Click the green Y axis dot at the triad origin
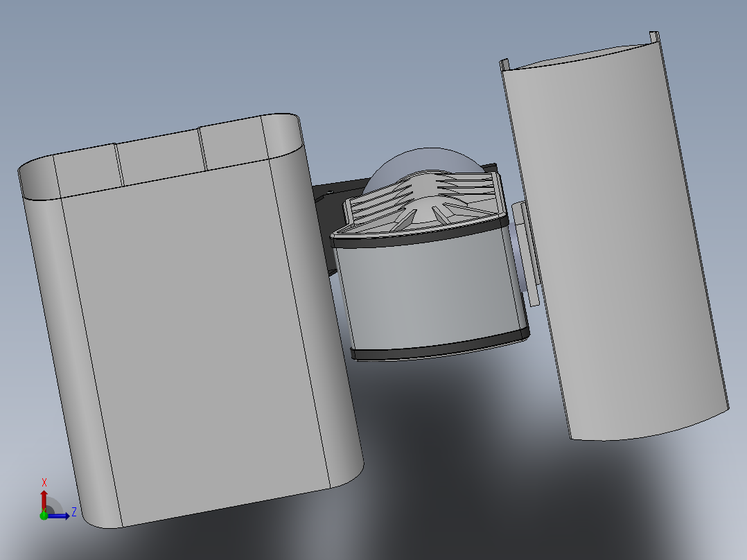 coord(44,515)
